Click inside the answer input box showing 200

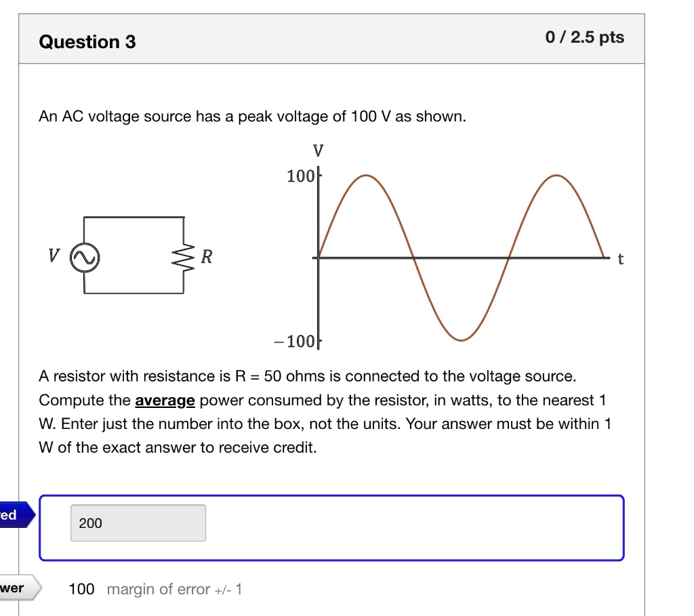point(138,522)
